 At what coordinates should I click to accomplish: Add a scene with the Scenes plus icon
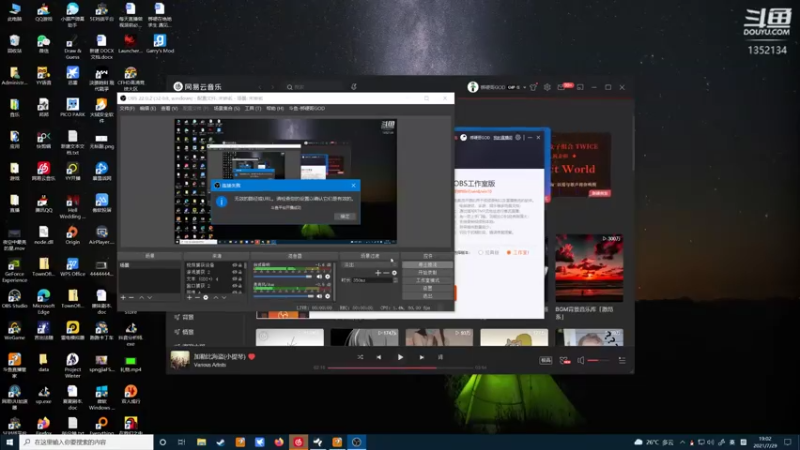coord(123,297)
